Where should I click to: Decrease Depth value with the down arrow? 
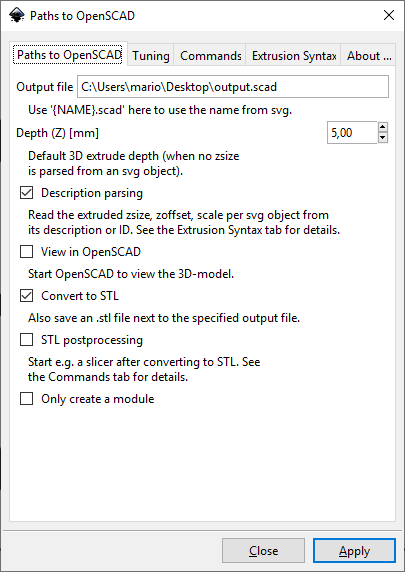(382, 138)
